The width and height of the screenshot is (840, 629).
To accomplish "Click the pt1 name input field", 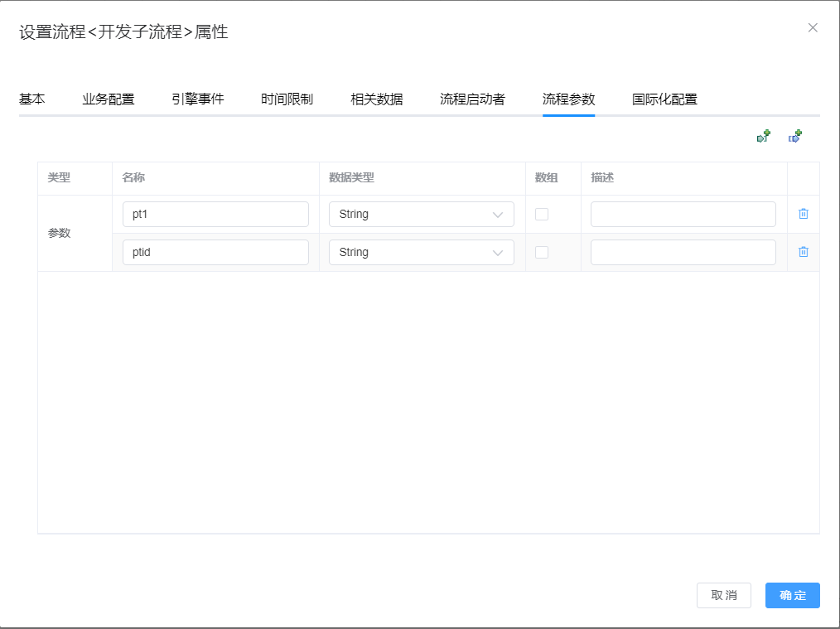I will (x=215, y=214).
